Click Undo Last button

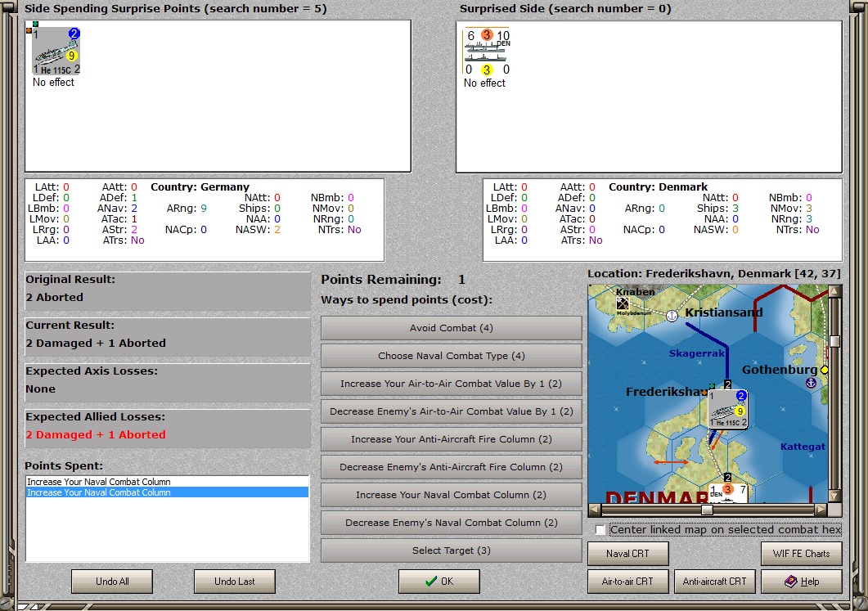[x=235, y=581]
